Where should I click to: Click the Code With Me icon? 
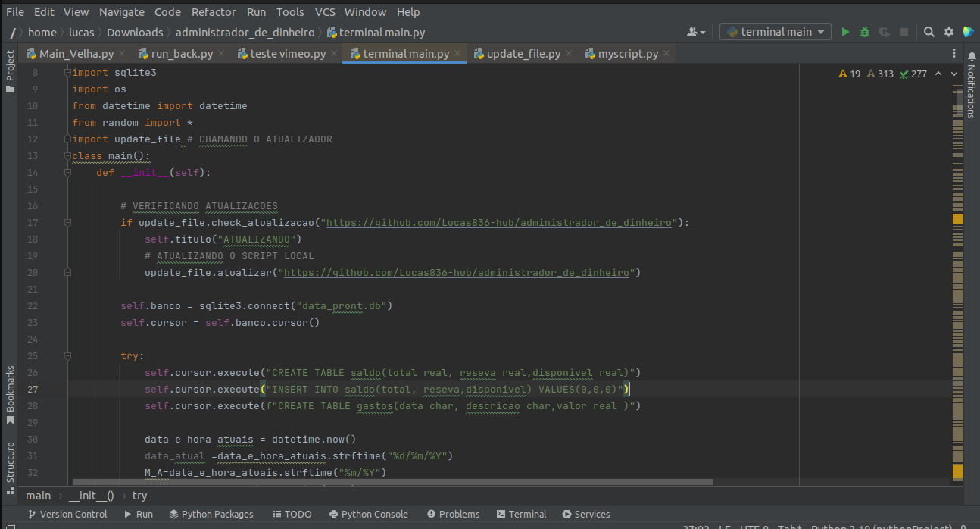coord(968,31)
